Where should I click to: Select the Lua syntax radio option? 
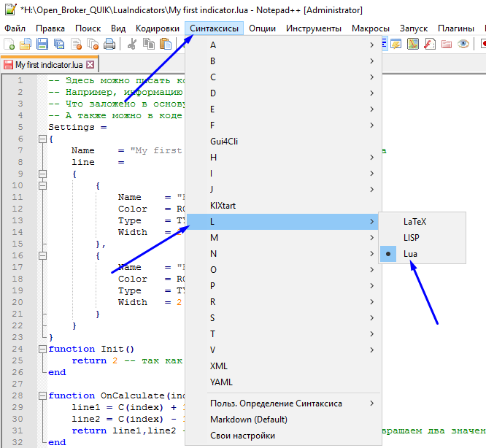click(x=423, y=254)
